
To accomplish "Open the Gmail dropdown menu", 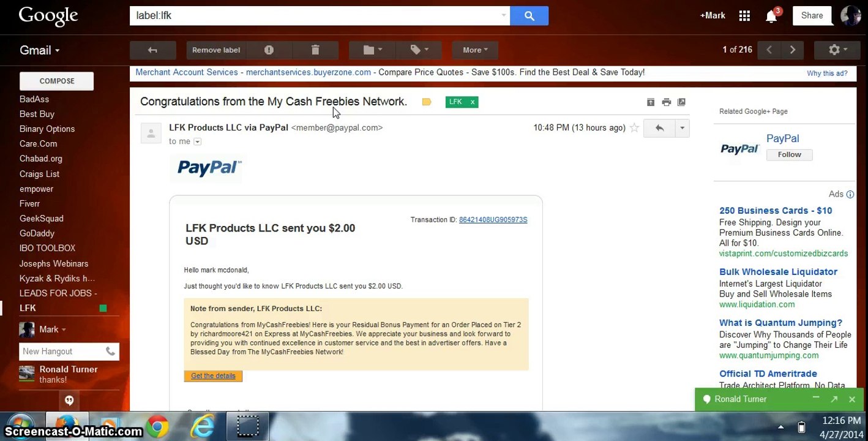I will (x=40, y=50).
